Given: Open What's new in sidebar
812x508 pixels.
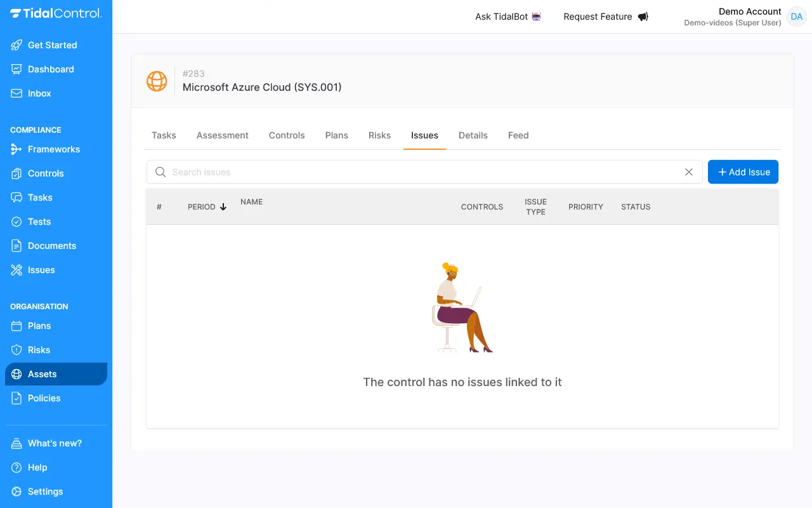Looking at the screenshot, I should (56, 443).
